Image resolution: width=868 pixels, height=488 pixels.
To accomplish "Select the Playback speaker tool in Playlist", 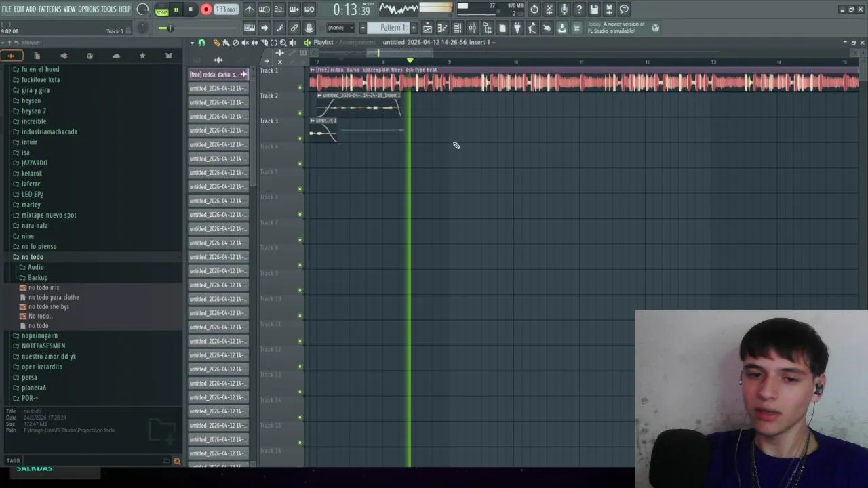I will [292, 43].
